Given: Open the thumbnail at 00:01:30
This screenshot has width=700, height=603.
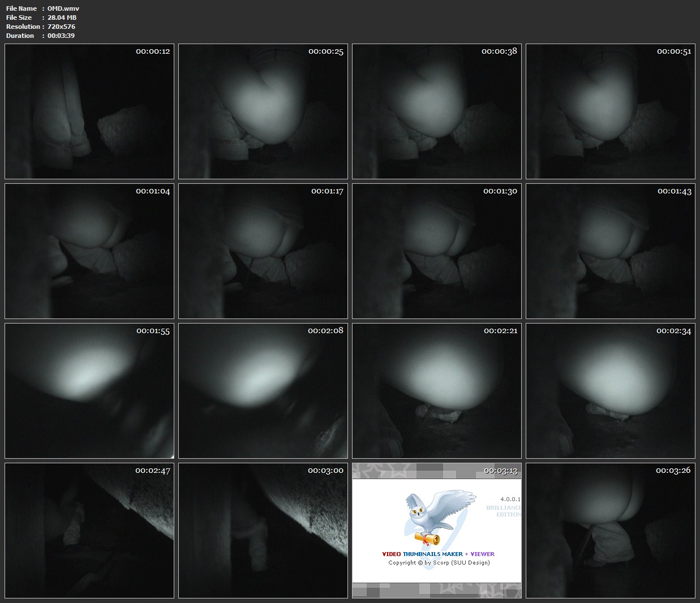Looking at the screenshot, I should [437, 251].
